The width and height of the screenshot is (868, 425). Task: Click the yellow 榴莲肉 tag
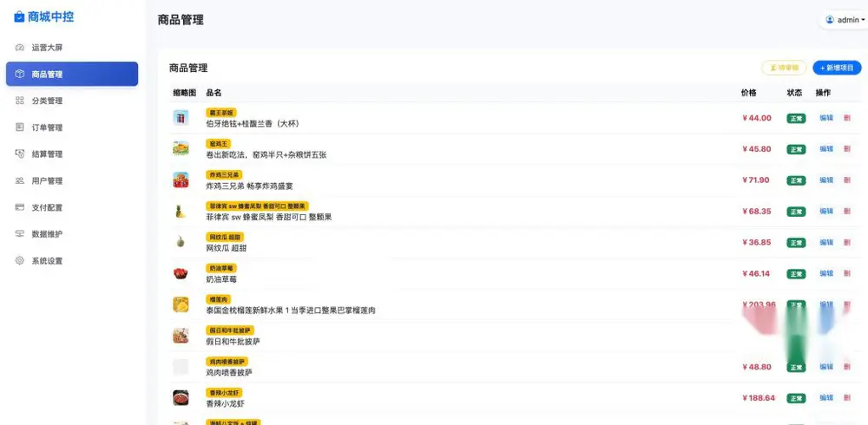218,299
